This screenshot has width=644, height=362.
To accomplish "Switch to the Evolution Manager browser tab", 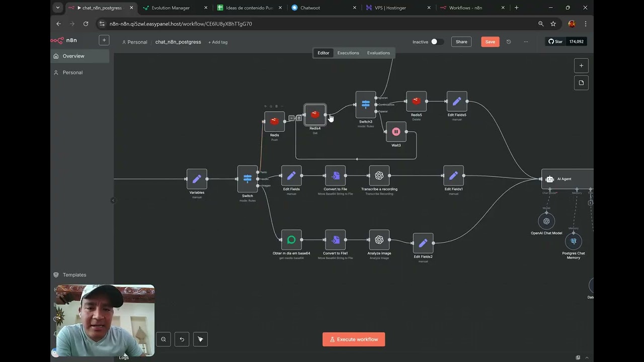I will point(175,8).
